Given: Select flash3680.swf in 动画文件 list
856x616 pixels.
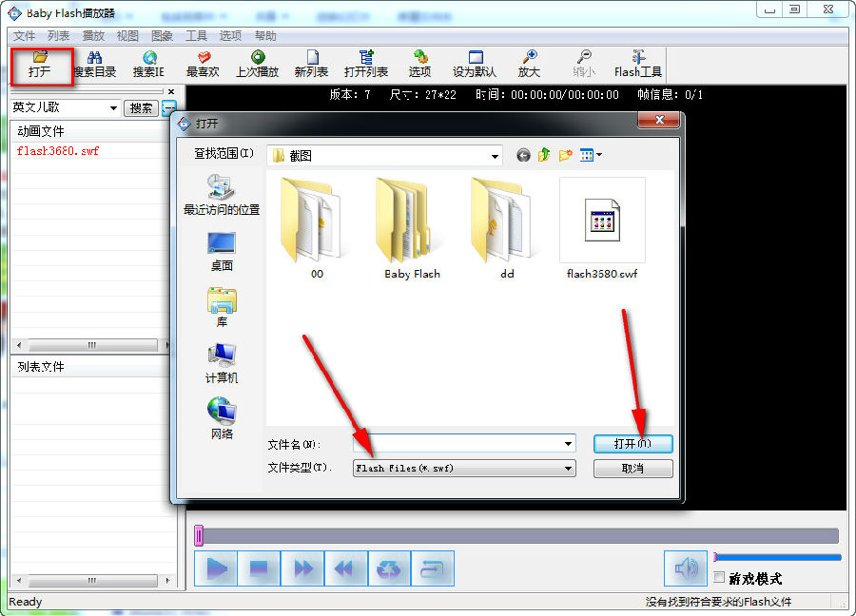Looking at the screenshot, I should (58, 151).
